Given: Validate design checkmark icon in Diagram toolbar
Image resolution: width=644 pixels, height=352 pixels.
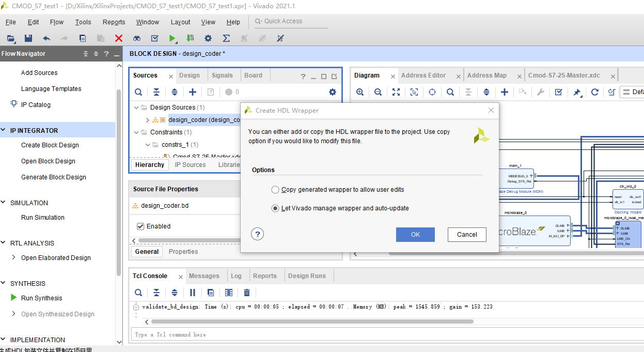Looking at the screenshot, I should click(559, 92).
